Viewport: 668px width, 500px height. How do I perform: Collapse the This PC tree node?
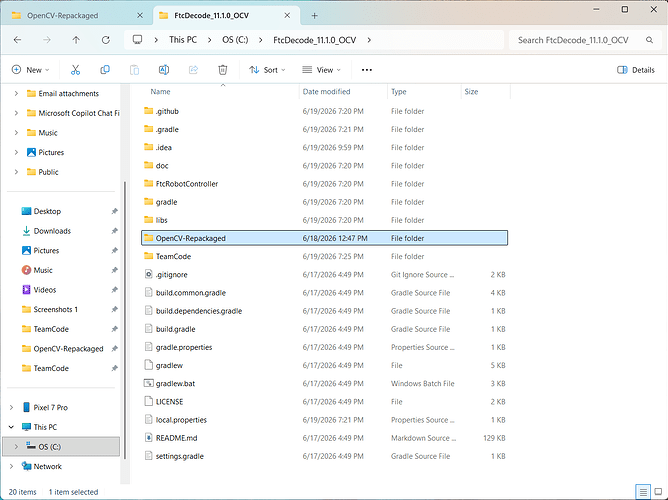(x=12, y=427)
